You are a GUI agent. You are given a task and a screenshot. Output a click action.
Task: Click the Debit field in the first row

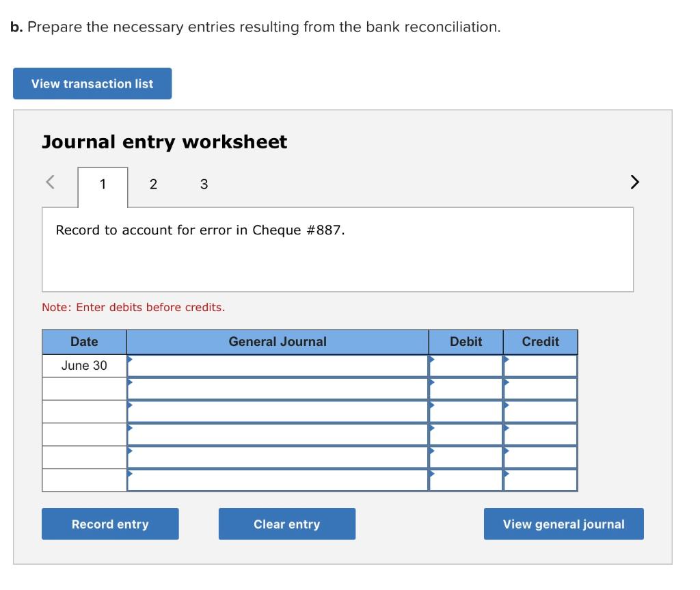465,365
